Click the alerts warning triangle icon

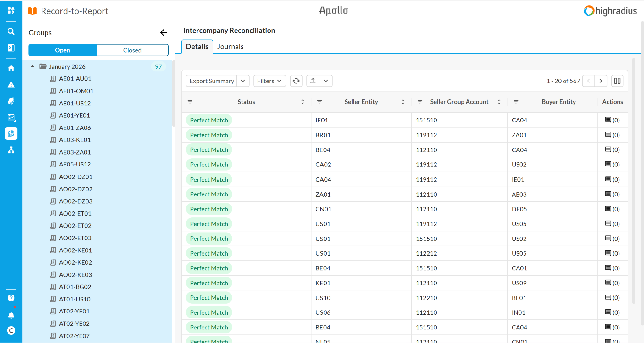pos(11,85)
